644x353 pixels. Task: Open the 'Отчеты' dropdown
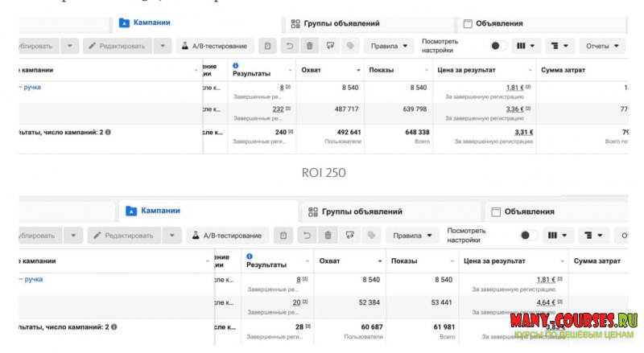tap(603, 46)
